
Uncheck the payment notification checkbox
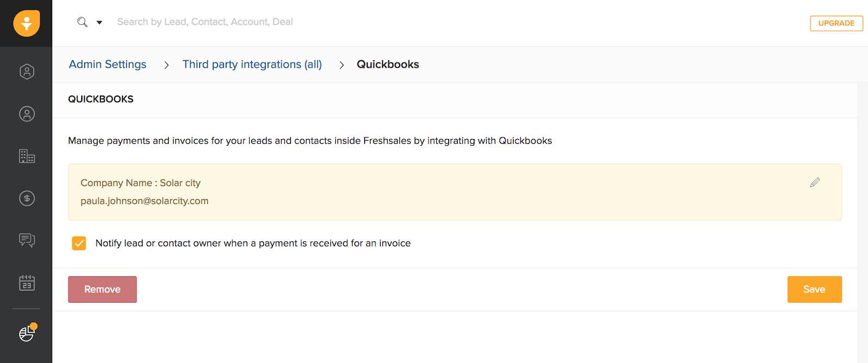[79, 243]
